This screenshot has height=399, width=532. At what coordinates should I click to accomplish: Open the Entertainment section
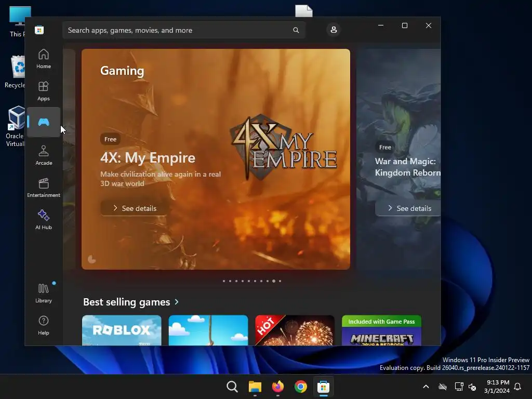coord(44,188)
